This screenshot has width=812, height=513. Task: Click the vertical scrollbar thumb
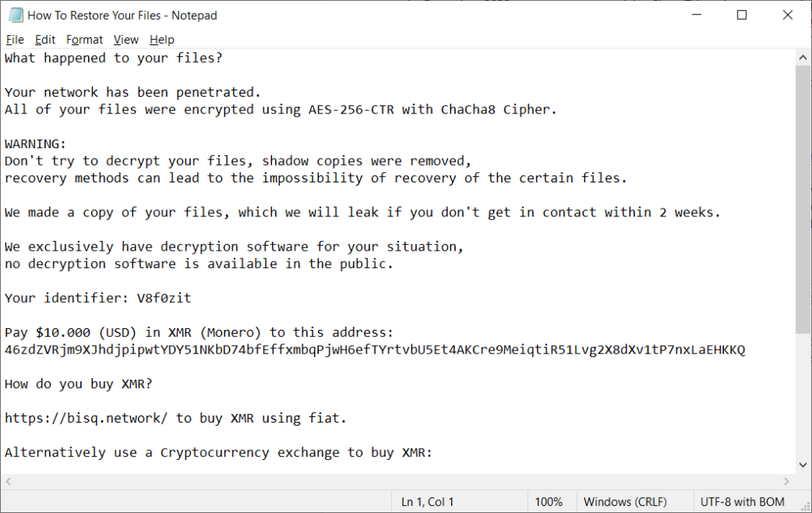tap(802, 199)
